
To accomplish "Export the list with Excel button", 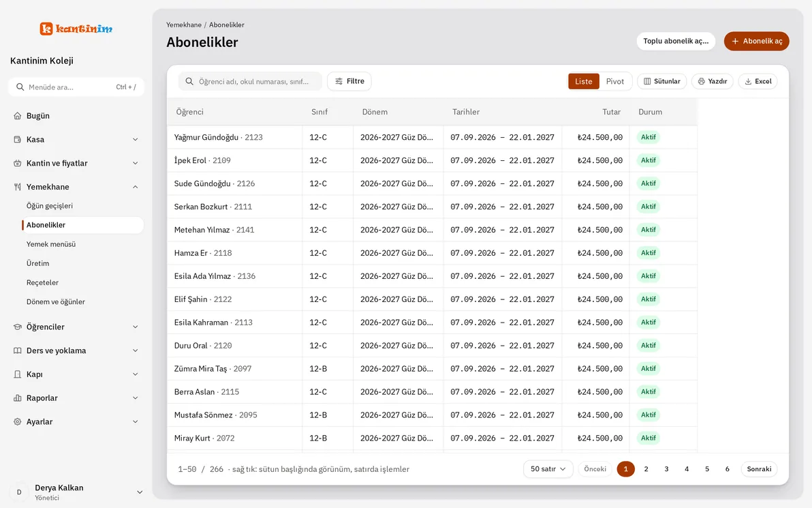I will (x=758, y=81).
